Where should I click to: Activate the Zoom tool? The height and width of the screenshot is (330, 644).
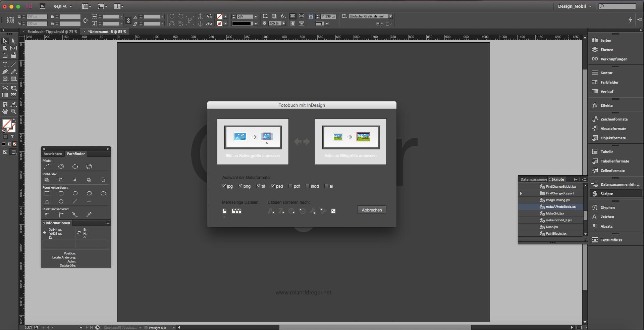coord(13,112)
